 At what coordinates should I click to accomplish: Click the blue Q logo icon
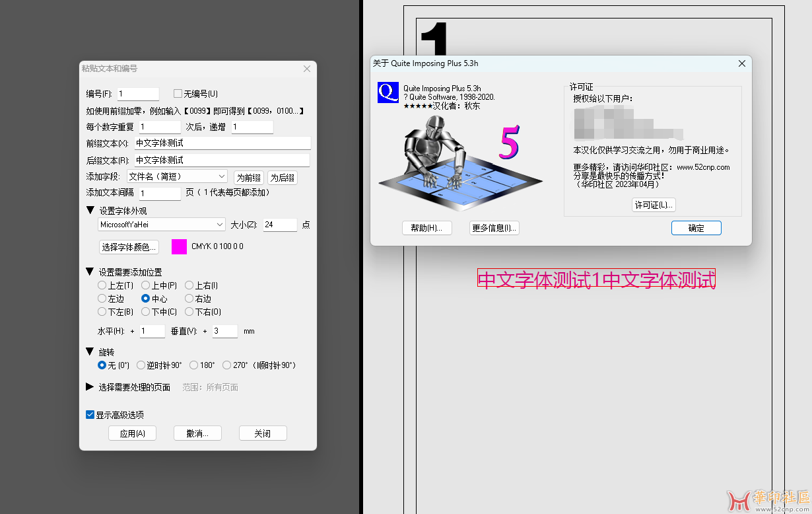[x=388, y=92]
